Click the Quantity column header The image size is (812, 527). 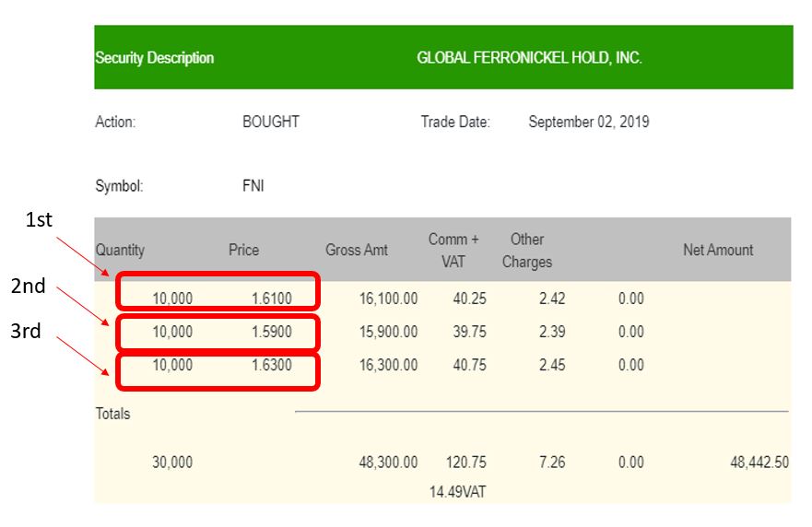(x=120, y=250)
